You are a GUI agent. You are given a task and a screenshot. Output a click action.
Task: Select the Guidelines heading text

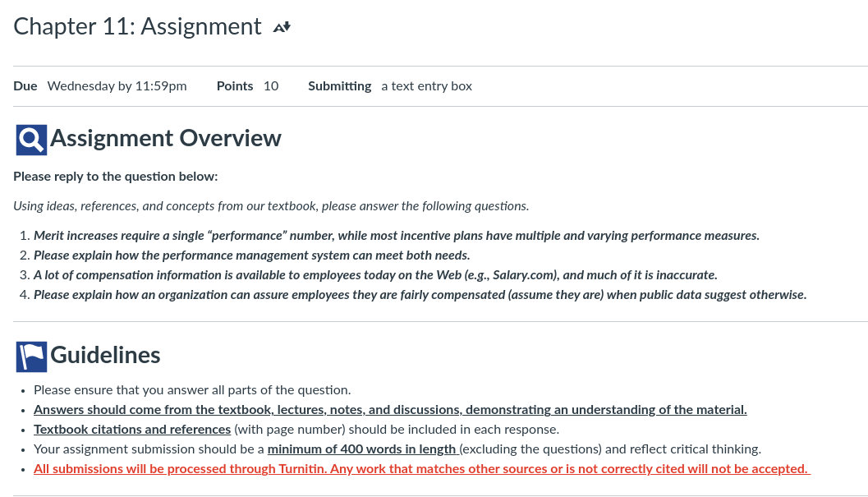[105, 355]
